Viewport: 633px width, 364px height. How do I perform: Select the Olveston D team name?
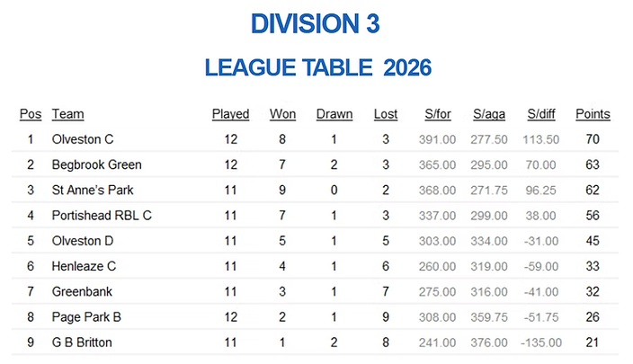click(x=83, y=241)
